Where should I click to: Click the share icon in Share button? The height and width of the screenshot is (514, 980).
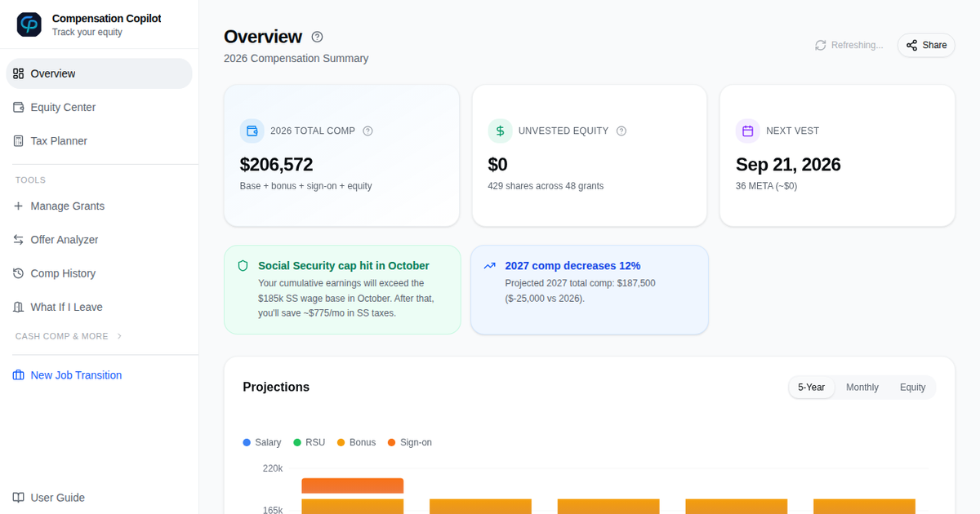tap(911, 45)
